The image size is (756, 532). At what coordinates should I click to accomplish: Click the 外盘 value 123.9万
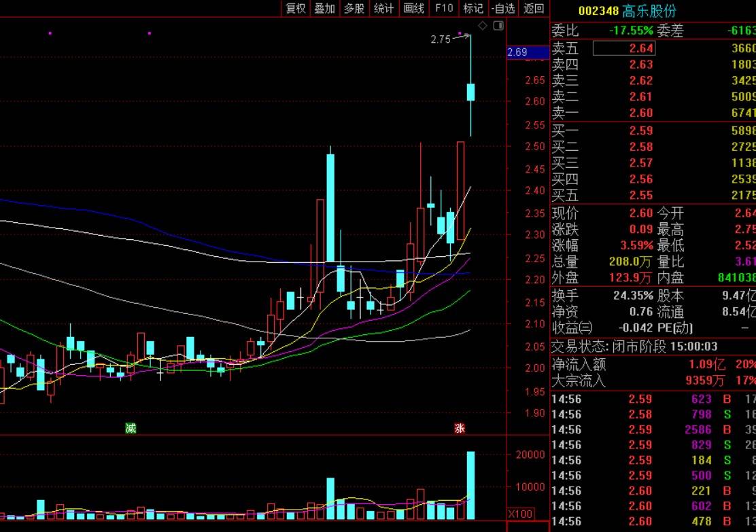pos(630,278)
